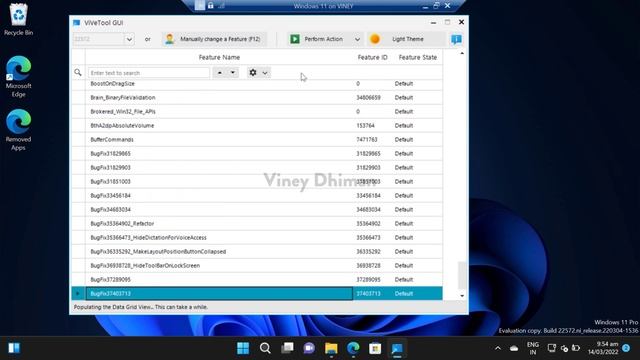Sort by Feature Name column header
This screenshot has width=640, height=360.
pos(219,58)
